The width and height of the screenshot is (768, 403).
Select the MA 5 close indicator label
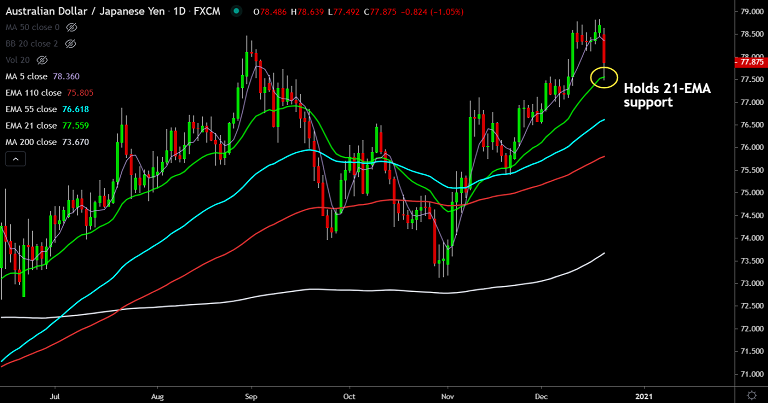pyautogui.click(x=26, y=76)
